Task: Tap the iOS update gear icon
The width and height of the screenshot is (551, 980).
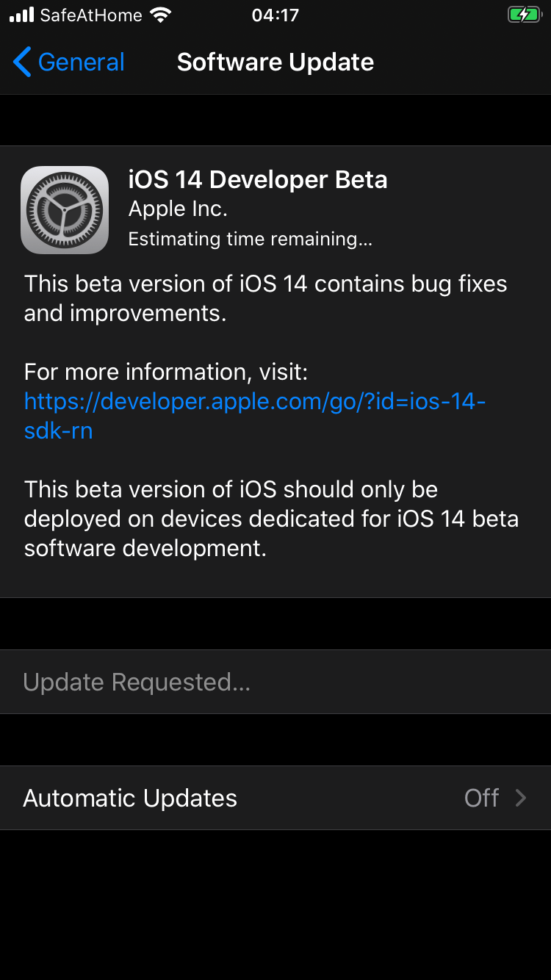Action: coord(65,210)
